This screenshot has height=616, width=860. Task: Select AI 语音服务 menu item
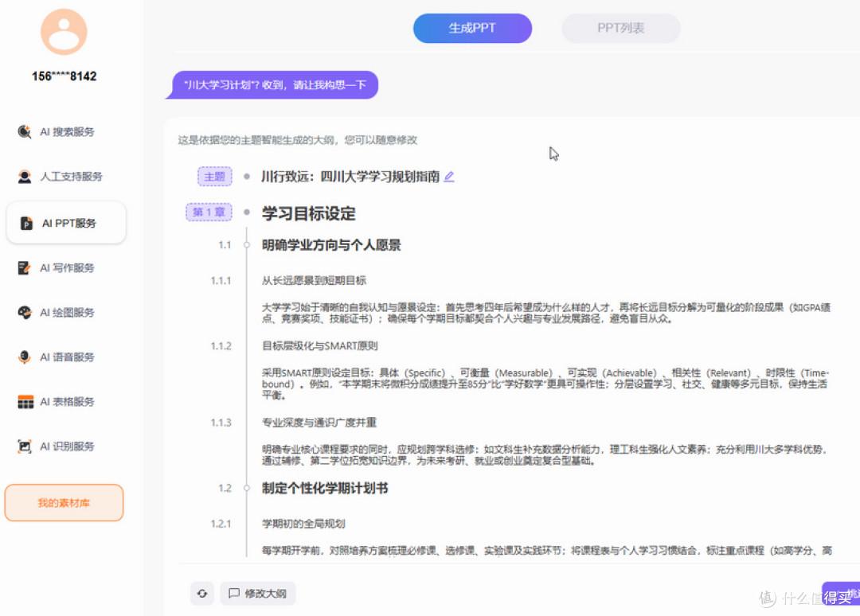[66, 357]
